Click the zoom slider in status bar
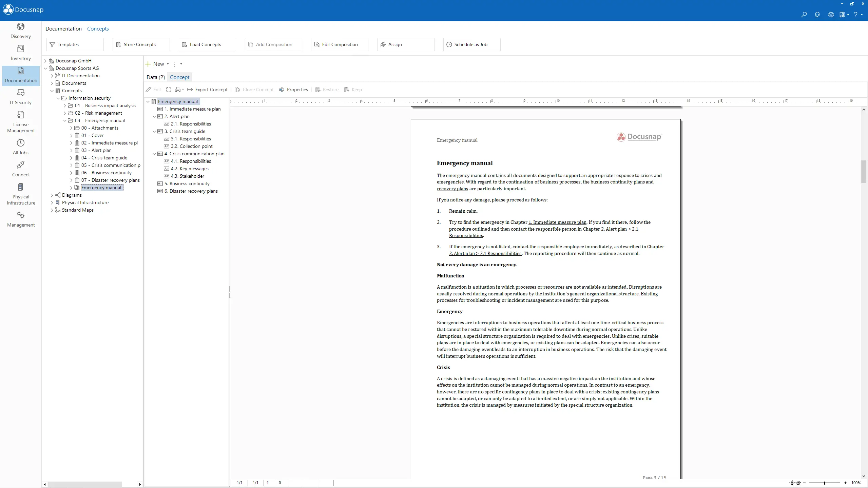This screenshot has height=488, width=868. coord(824,483)
